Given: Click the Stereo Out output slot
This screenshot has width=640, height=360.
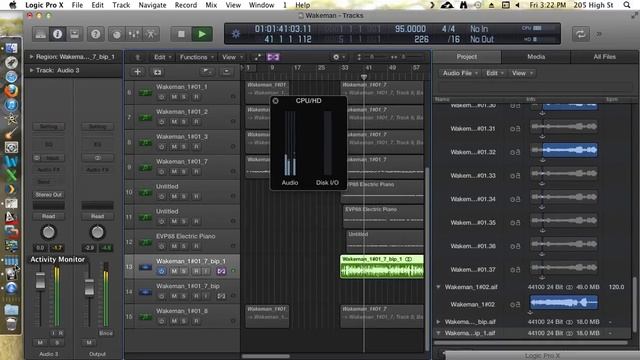Looking at the screenshot, I should point(49,195).
